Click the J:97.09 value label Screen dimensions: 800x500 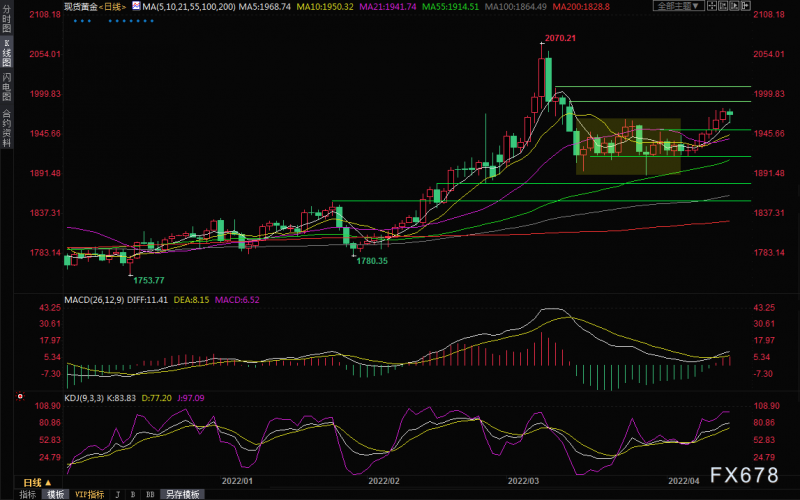(x=191, y=397)
